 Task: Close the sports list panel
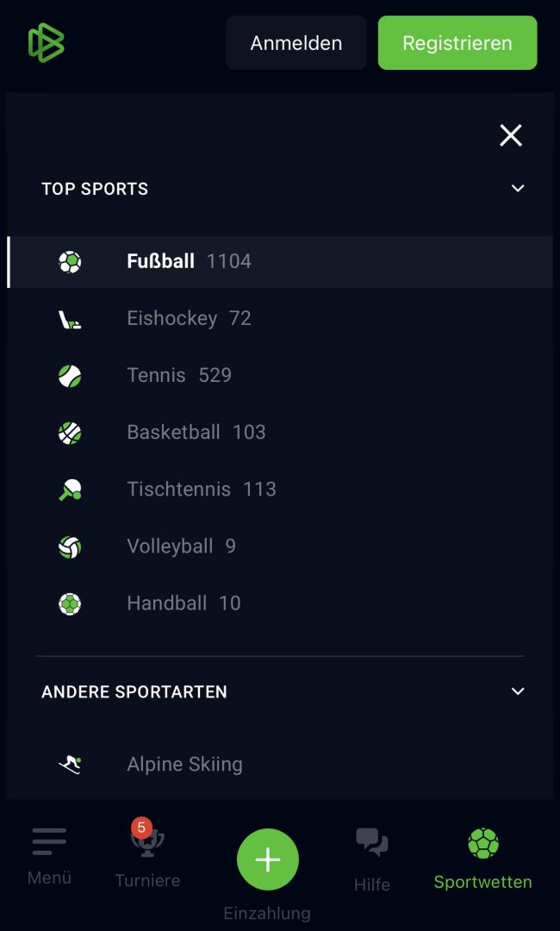click(x=511, y=135)
